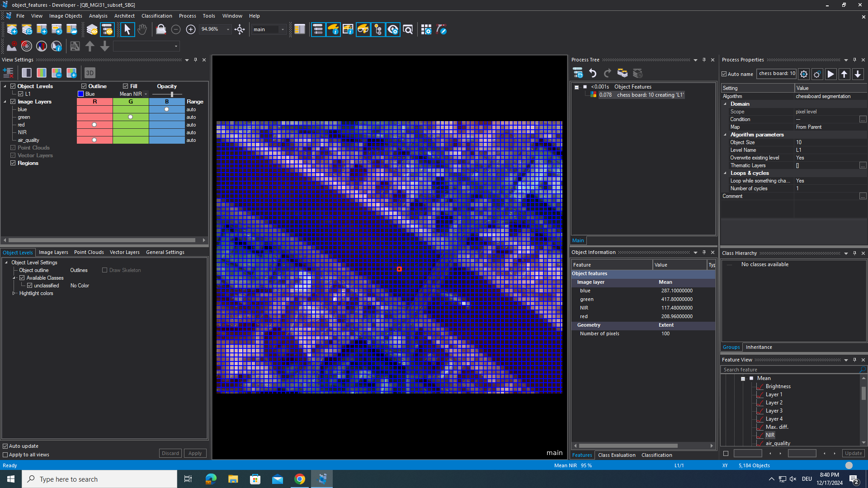Switch to the Image Layers tab

click(53, 253)
